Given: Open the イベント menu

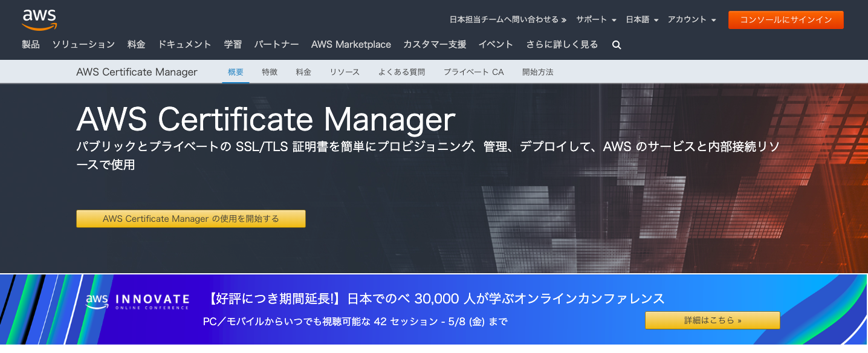Looking at the screenshot, I should coord(496,44).
